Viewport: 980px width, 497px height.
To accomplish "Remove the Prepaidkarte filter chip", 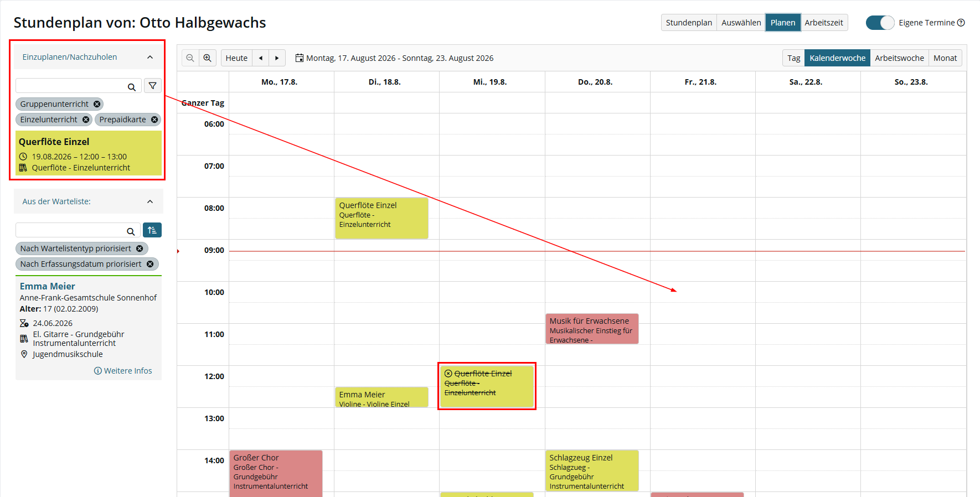I will (154, 120).
